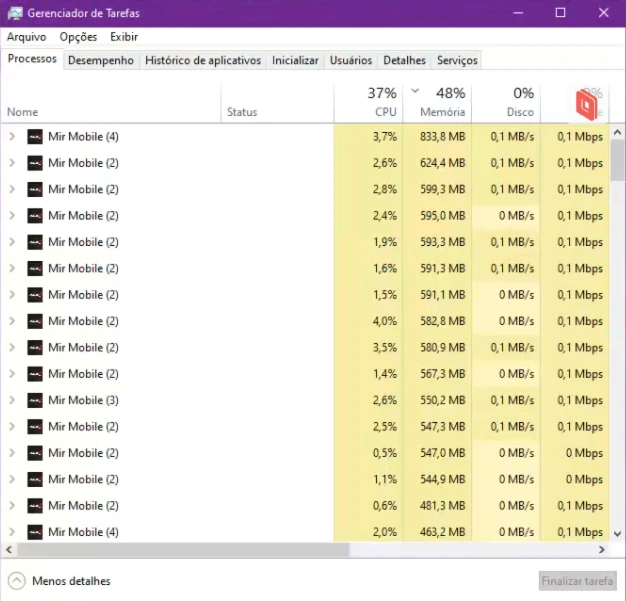Select the Mir Mobile icon in the 591,1 MB row
The width and height of the screenshot is (626, 601).
[x=35, y=295]
